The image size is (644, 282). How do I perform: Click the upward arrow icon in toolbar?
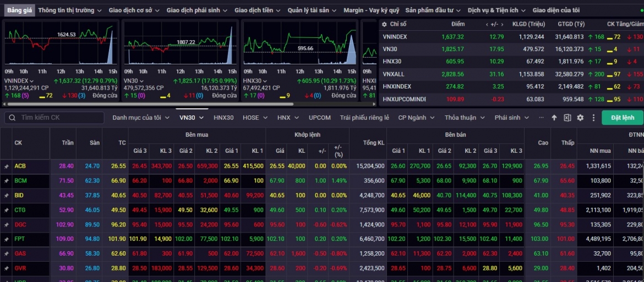[x=554, y=118]
